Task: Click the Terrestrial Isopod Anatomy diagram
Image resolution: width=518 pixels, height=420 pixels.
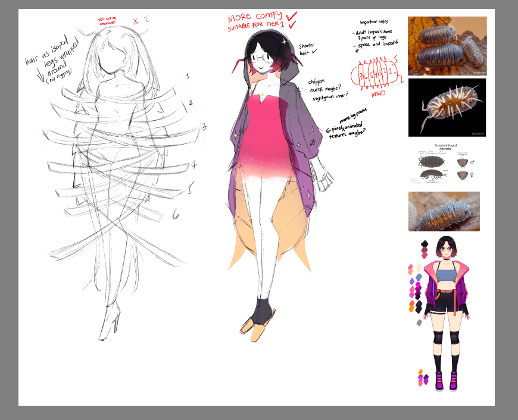Action: point(447,165)
